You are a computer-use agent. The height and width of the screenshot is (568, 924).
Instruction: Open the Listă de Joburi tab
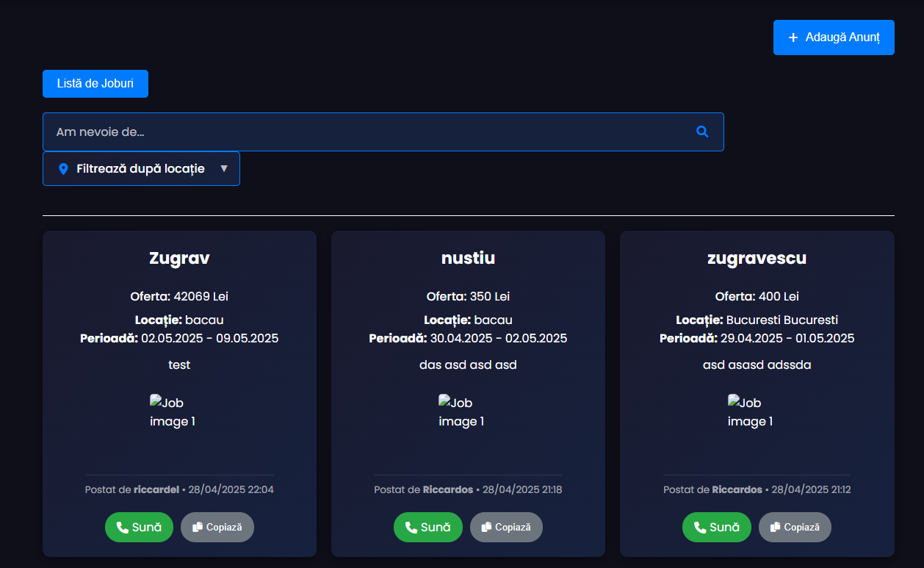(95, 84)
